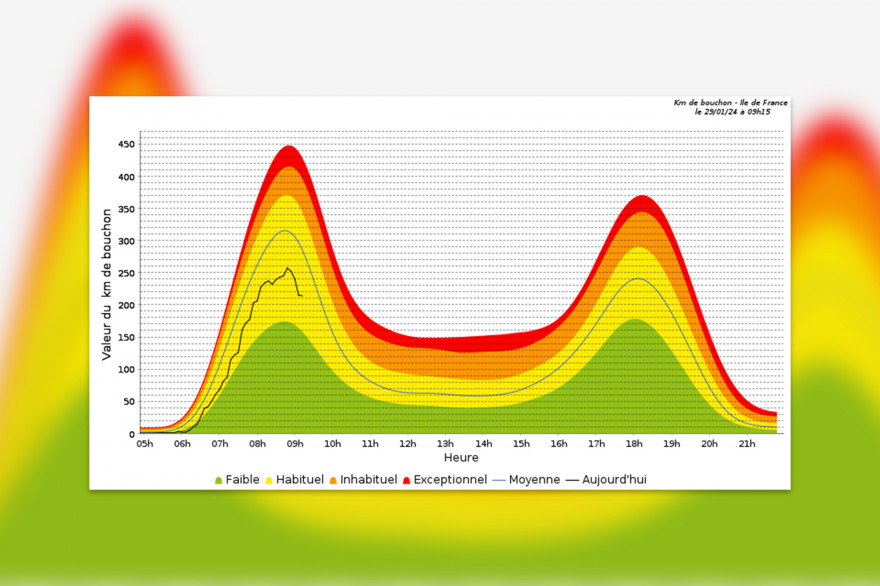Click the end of today's black traffic line
Viewport: 880px width, 586px height.
[302, 296]
